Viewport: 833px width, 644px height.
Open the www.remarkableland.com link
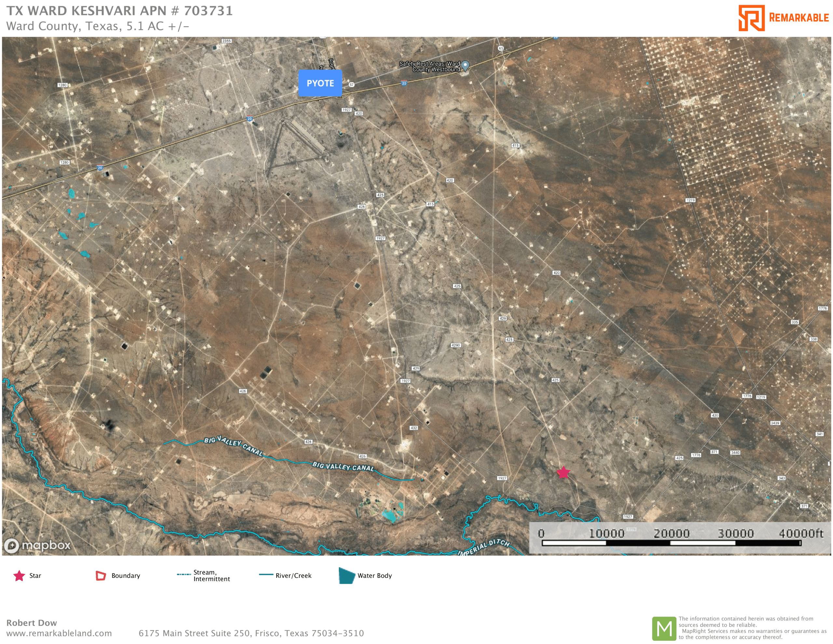coord(59,633)
